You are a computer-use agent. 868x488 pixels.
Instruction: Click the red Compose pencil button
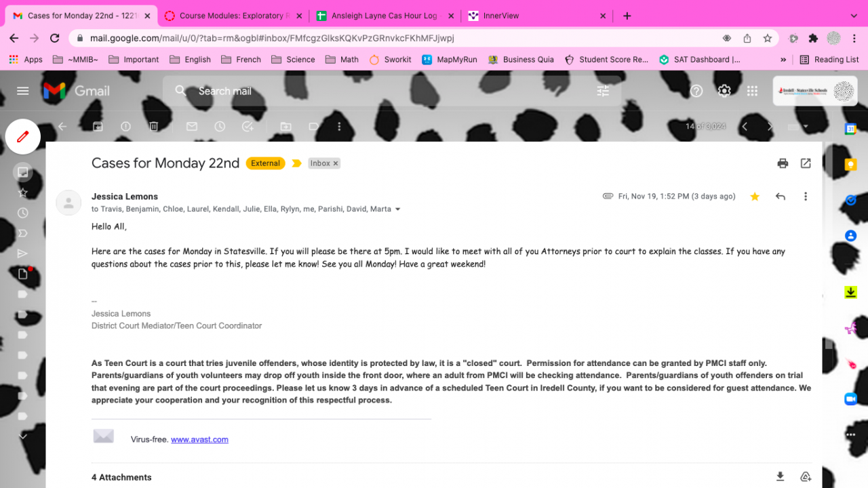click(23, 136)
